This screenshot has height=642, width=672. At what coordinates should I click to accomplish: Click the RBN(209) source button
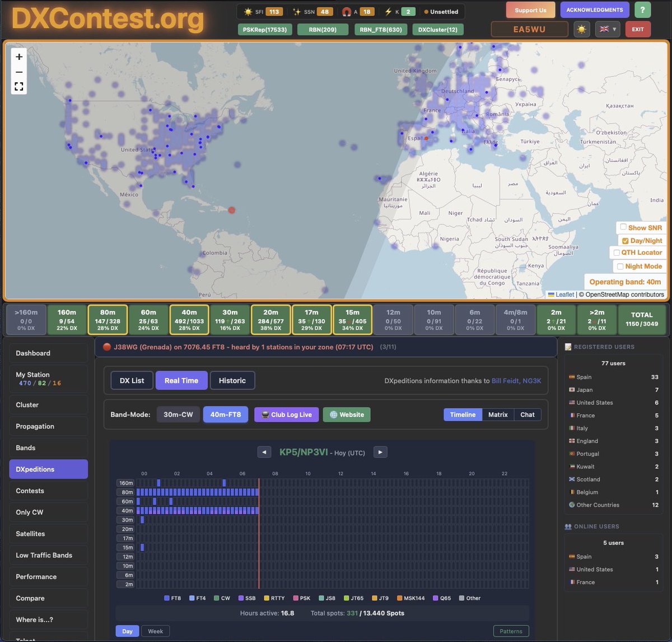pyautogui.click(x=323, y=30)
